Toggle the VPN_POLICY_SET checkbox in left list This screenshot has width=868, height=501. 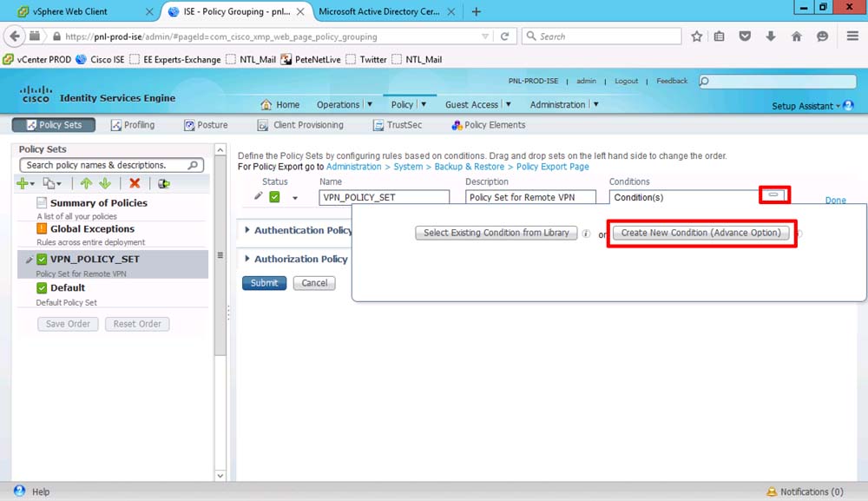click(42, 259)
